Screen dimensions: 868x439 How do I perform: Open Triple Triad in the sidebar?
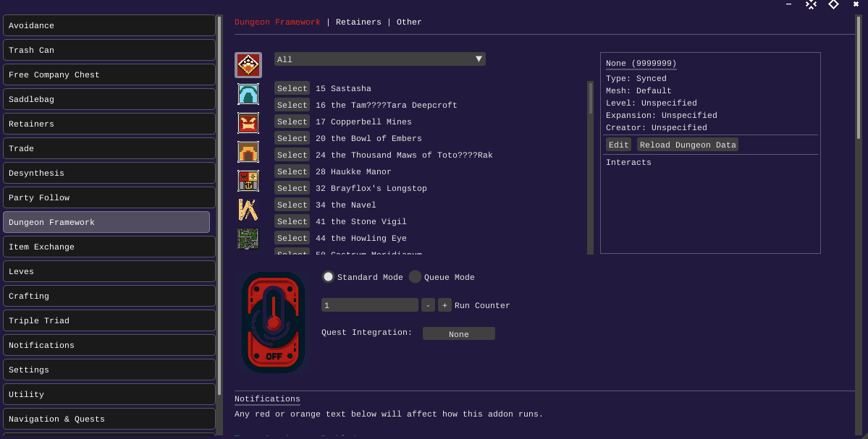(x=109, y=320)
